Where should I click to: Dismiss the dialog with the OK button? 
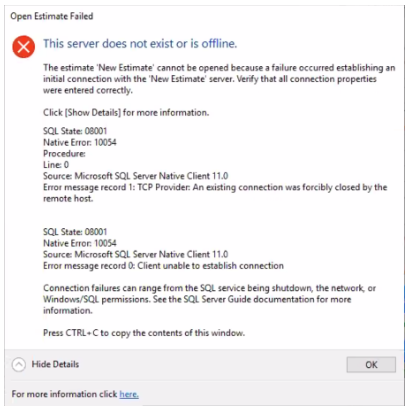(x=371, y=365)
